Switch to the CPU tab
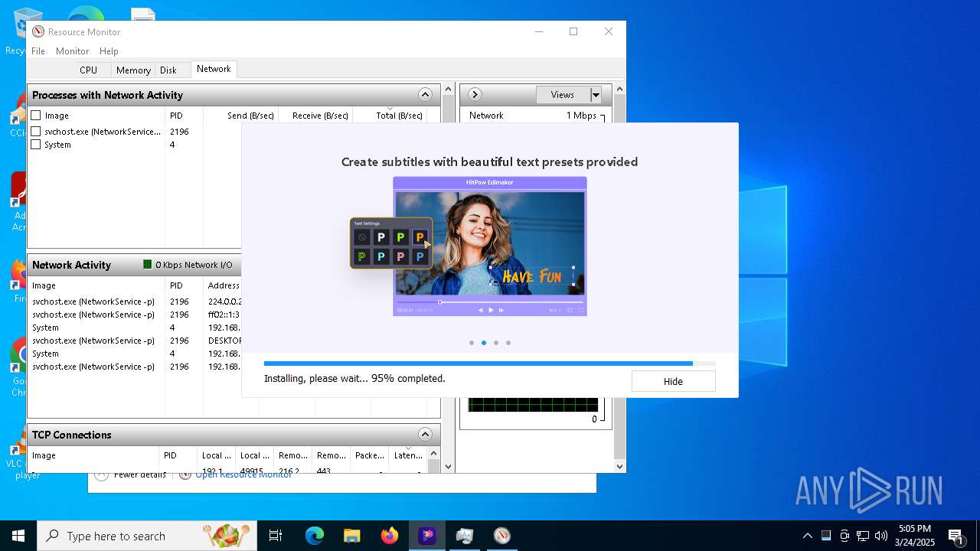This screenshot has height=551, width=980. 89,70
